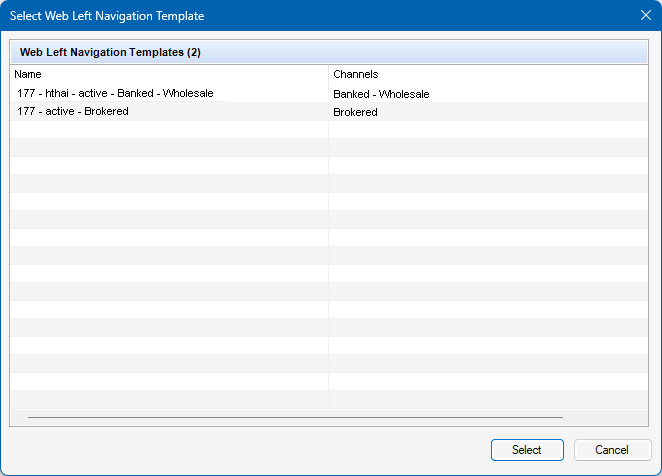Select the 177 - hthai - active - Banked - Wholesale template

[115, 93]
